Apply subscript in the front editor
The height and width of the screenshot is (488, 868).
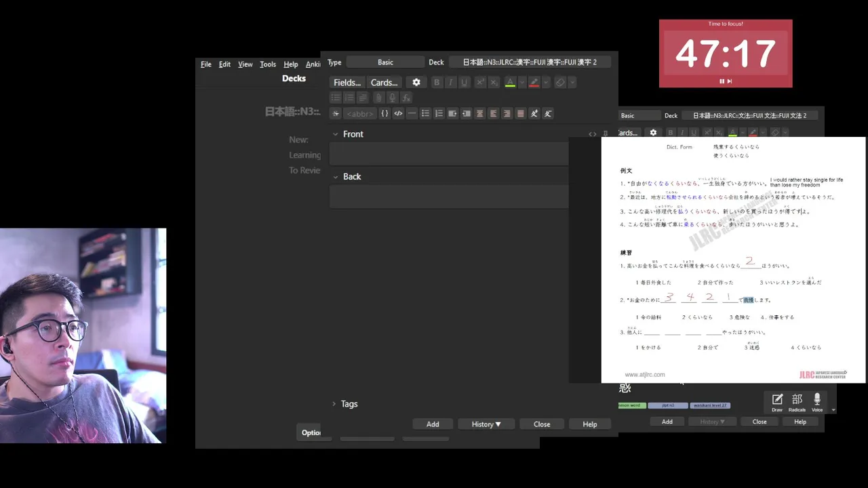(x=494, y=82)
